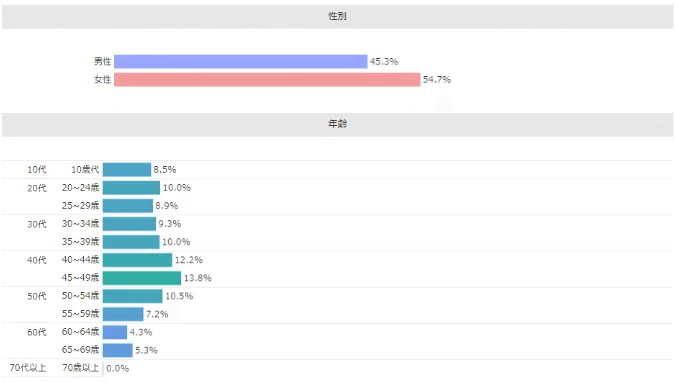Select the 性別 section header
Screen dimensions: 675x382
338,16
